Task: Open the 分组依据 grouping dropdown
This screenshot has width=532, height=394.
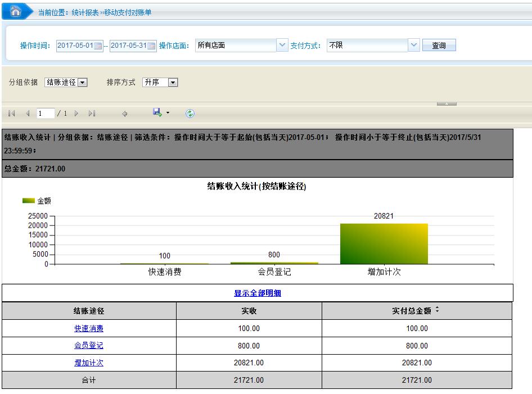Action: 83,83
